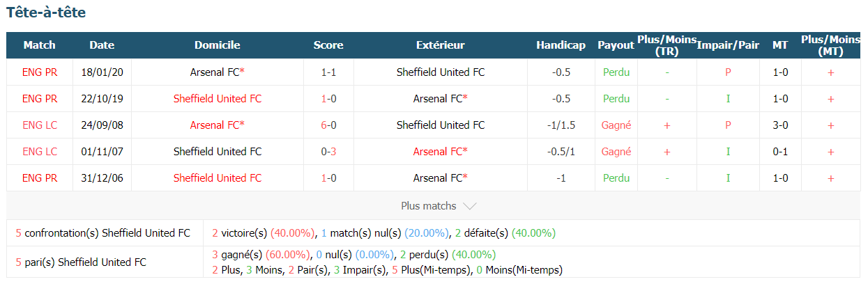Click the Handicap column header
868x284 pixels.
[561, 45]
